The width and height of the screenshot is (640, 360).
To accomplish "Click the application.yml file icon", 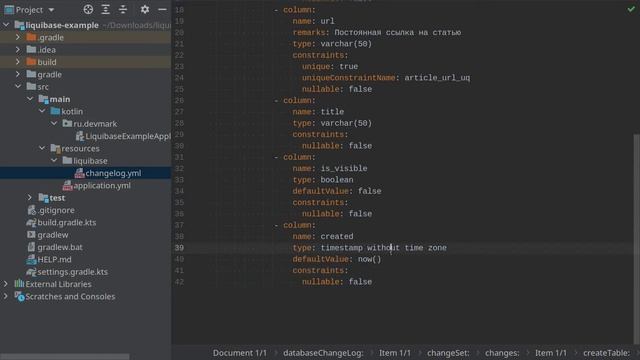I will (67, 185).
